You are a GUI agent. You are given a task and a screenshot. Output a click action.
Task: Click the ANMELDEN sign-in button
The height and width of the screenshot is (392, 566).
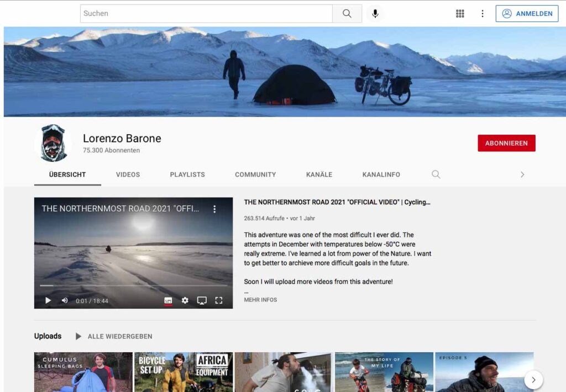(x=527, y=14)
